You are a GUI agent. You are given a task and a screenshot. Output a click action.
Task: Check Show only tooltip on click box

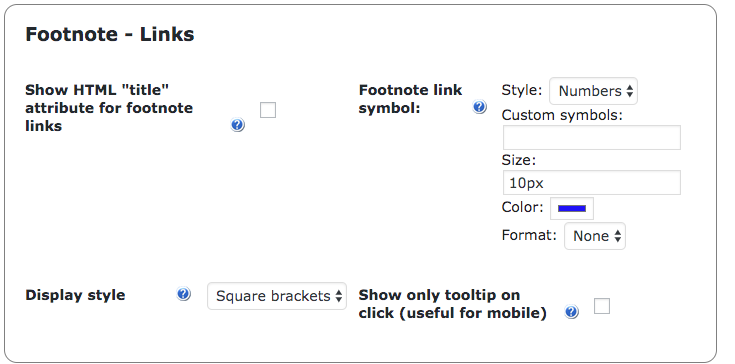(602, 306)
